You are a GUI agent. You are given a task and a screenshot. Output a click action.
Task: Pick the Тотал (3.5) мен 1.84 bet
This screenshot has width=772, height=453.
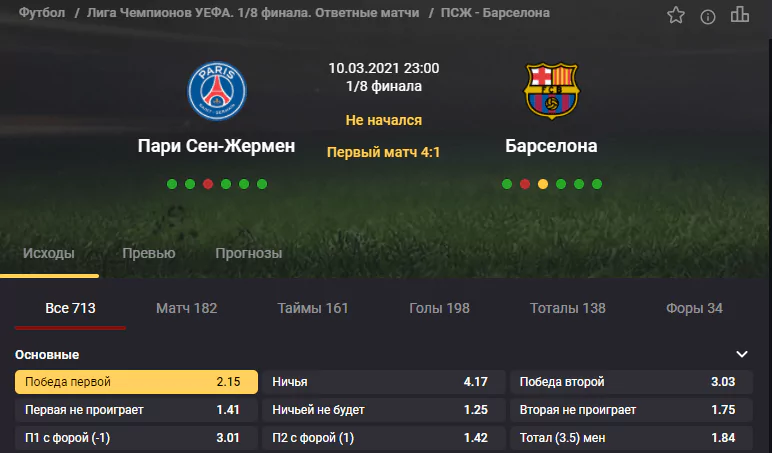[x=631, y=438]
